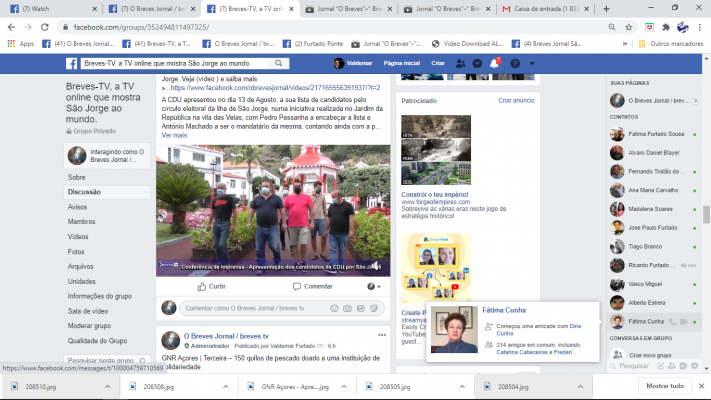Click the friend requests icon in header

[460, 63]
